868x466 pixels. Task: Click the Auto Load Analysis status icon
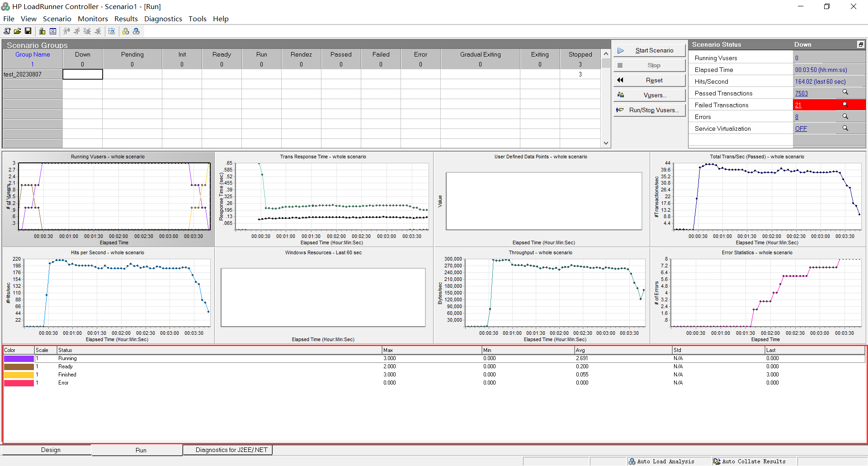632,461
